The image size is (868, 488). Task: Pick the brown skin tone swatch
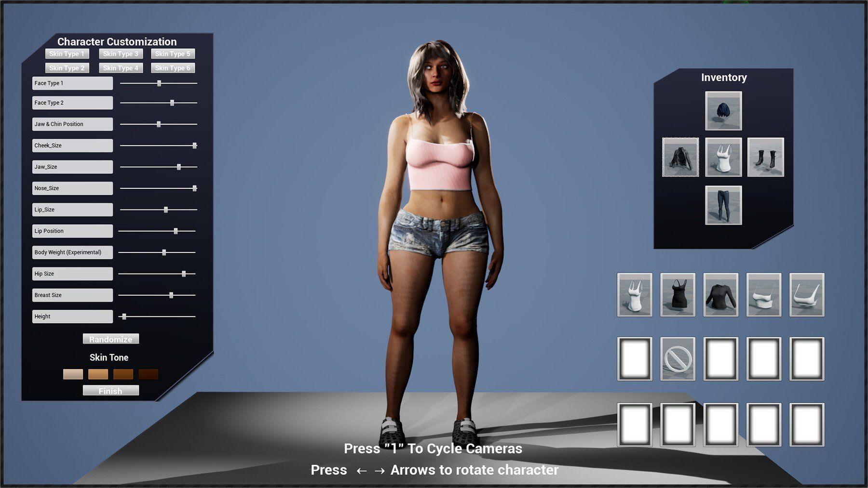123,374
